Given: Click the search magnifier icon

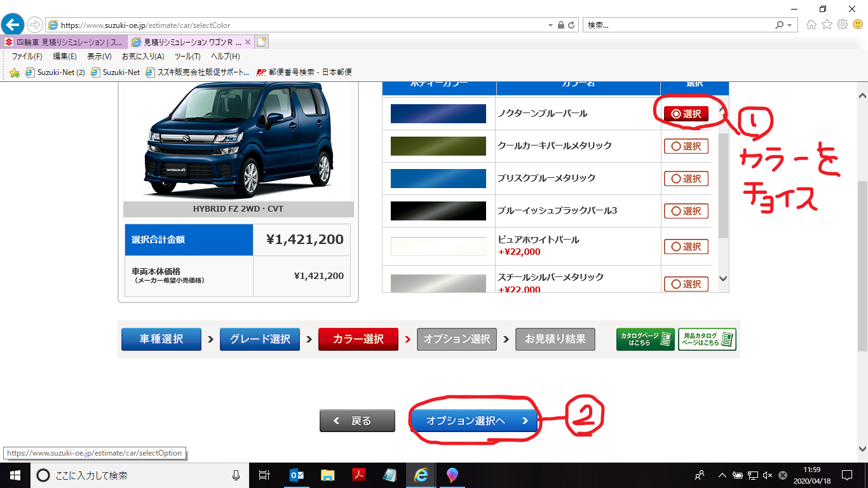Looking at the screenshot, I should point(780,25).
